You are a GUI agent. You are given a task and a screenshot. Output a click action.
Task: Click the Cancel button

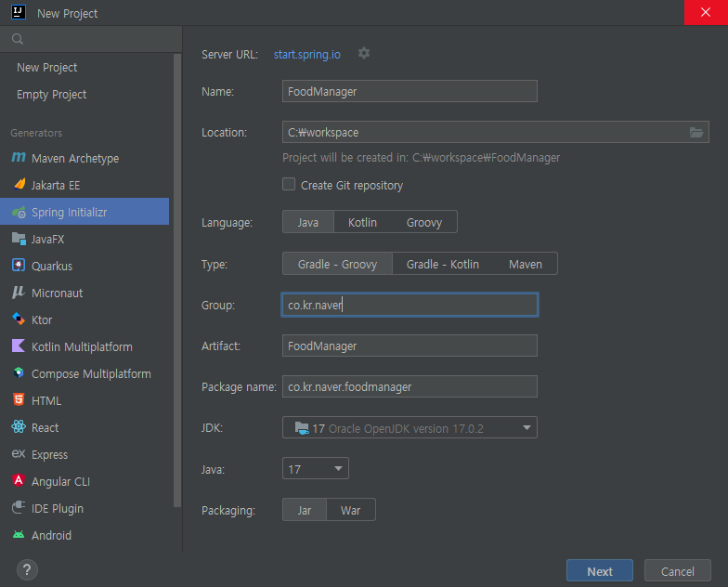(678, 570)
